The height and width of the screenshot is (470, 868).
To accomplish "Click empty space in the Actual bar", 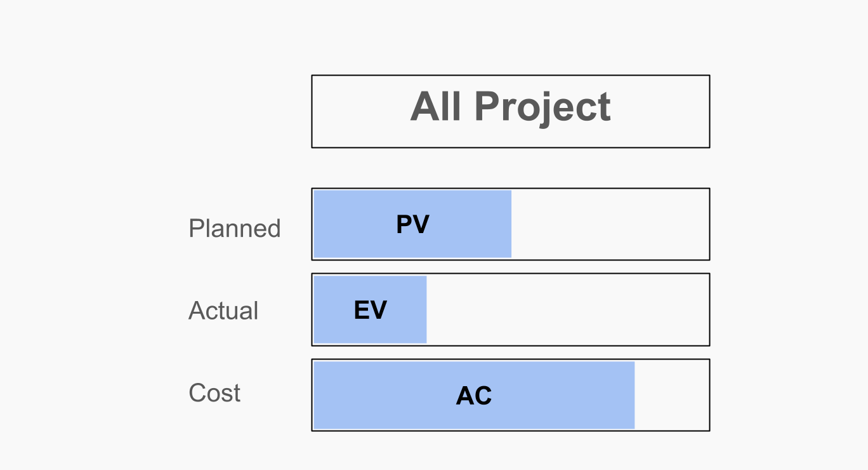I will click(568, 310).
